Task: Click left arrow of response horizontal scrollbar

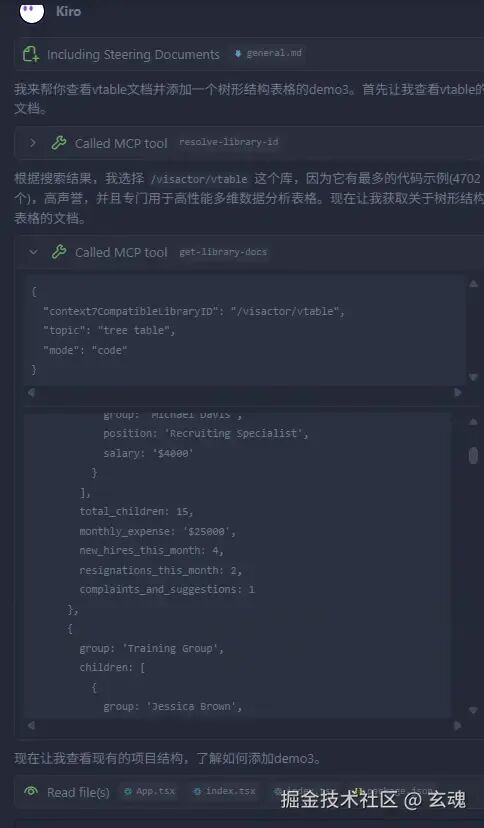Action: pos(31,726)
